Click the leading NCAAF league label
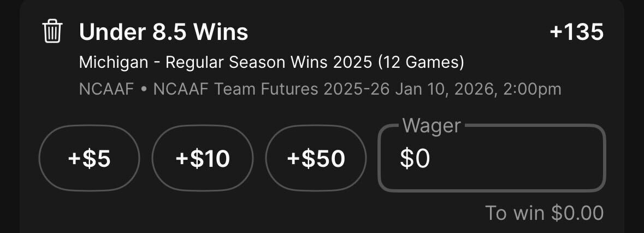 (x=107, y=89)
